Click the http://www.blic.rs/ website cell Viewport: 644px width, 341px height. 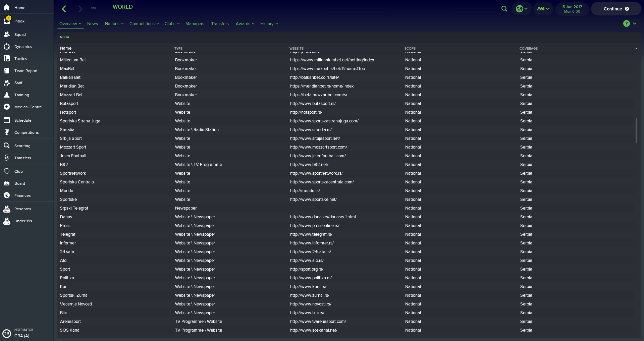pyautogui.click(x=307, y=313)
